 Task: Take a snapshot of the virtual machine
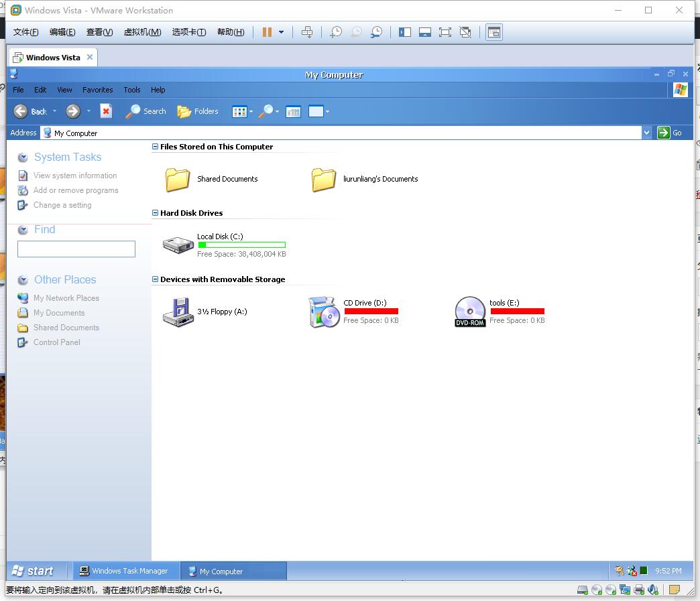tap(336, 32)
